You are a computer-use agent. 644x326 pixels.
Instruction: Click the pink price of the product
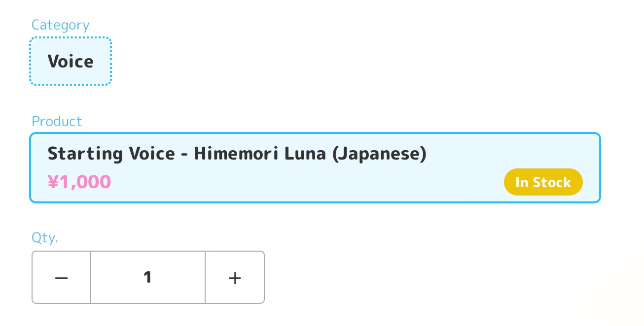pyautogui.click(x=79, y=182)
